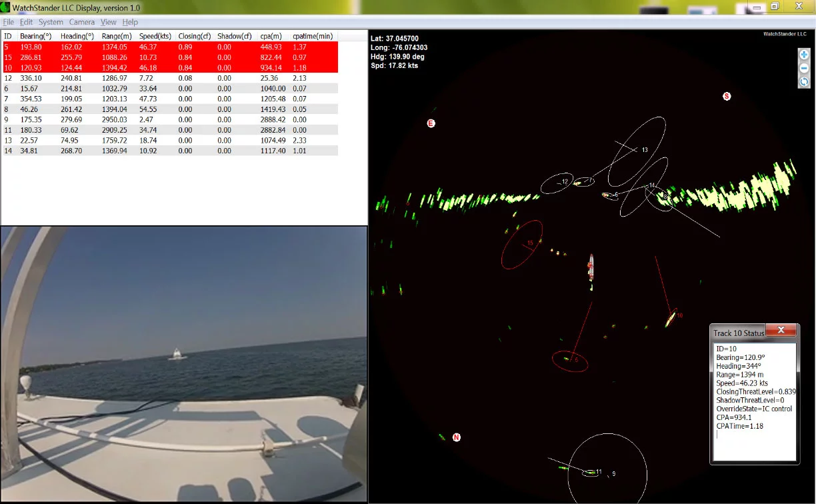Viewport: 816px width, 504px height.
Task: Open the File menu
Action: (x=9, y=21)
